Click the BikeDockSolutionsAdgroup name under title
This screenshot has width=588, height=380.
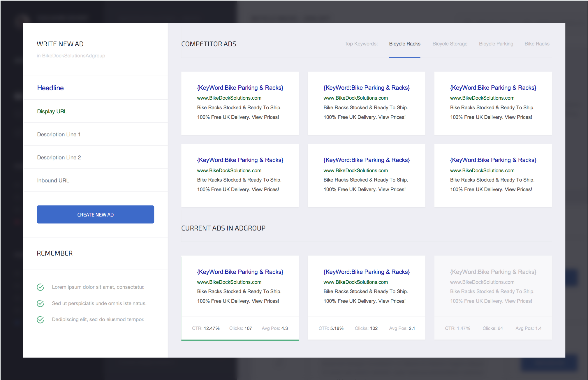tap(73, 56)
